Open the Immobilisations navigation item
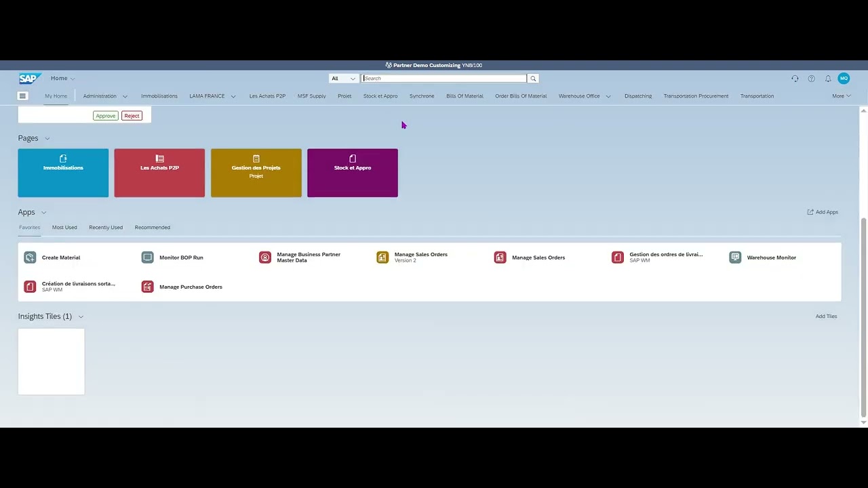 click(159, 96)
